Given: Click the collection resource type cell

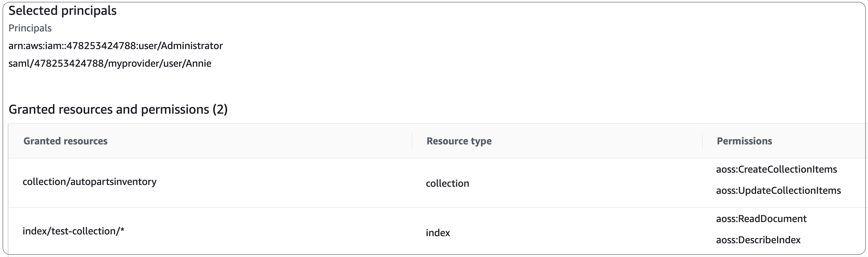Looking at the screenshot, I should (447, 184).
